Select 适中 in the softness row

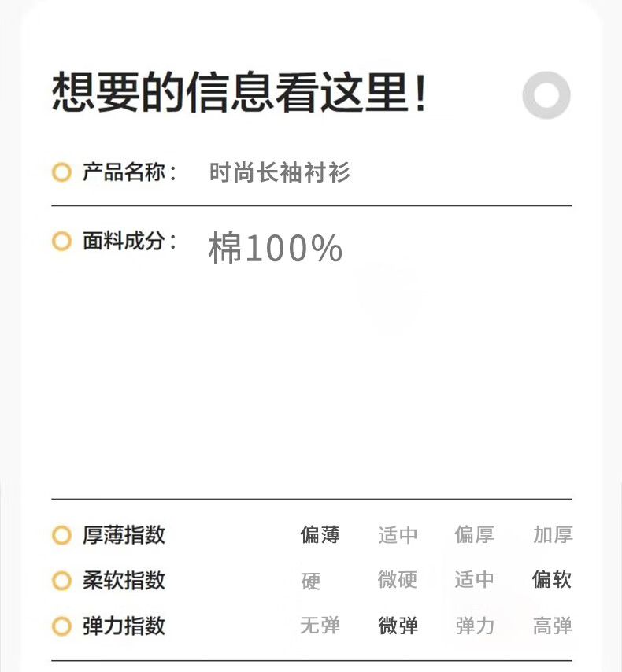pyautogui.click(x=474, y=581)
